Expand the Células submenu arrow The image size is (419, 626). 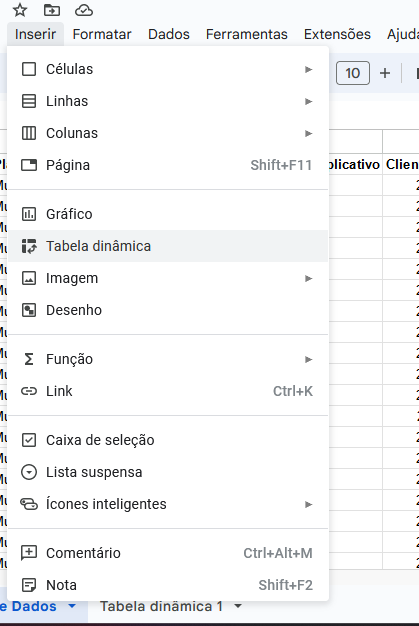point(308,69)
